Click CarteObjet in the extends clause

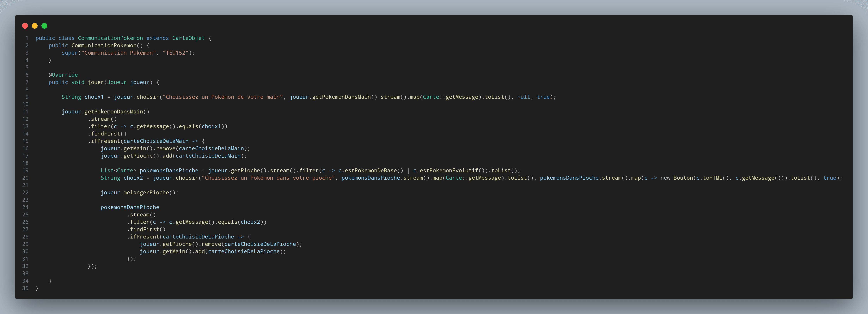[x=188, y=38]
